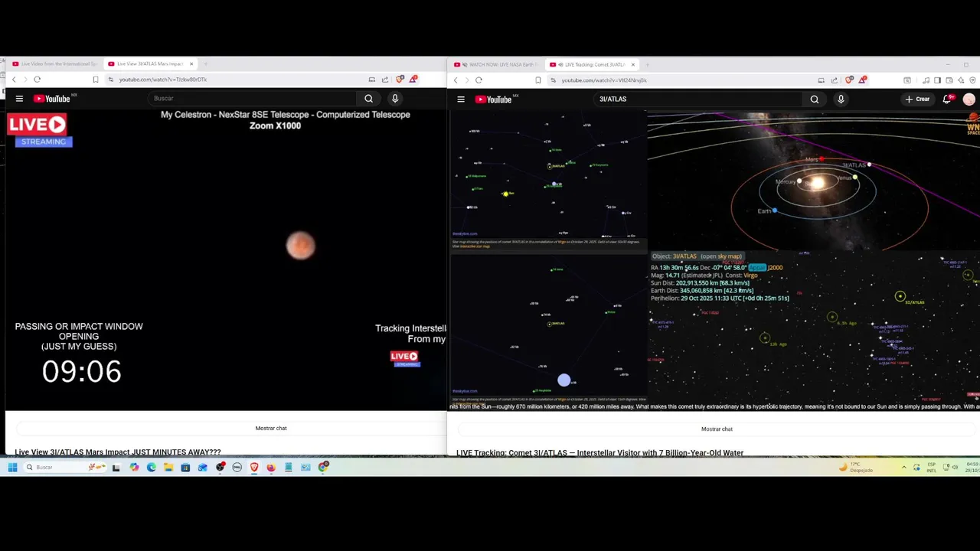Open the YouTube guide menu in the right window

461,99
